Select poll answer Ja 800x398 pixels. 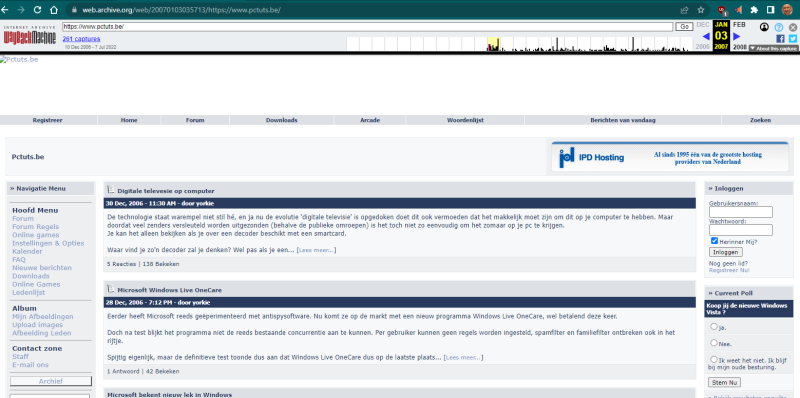(714, 326)
